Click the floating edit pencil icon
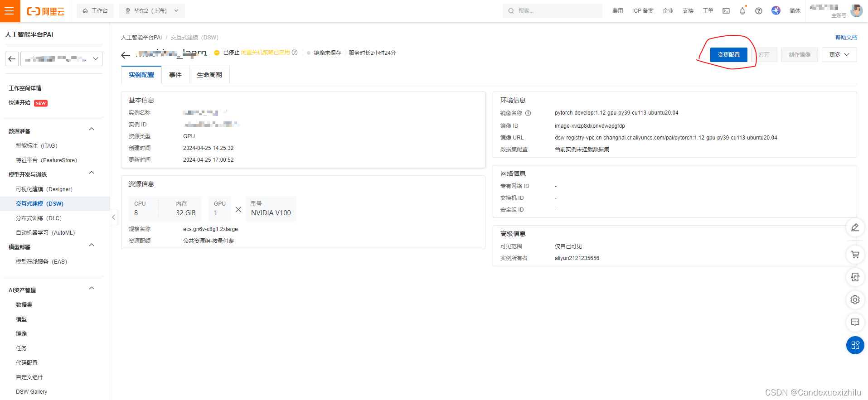868x400 pixels. pyautogui.click(x=855, y=227)
